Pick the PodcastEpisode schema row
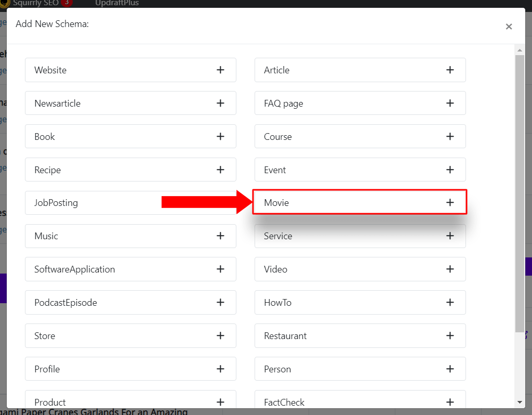The height and width of the screenshot is (415, 532). 130,303
